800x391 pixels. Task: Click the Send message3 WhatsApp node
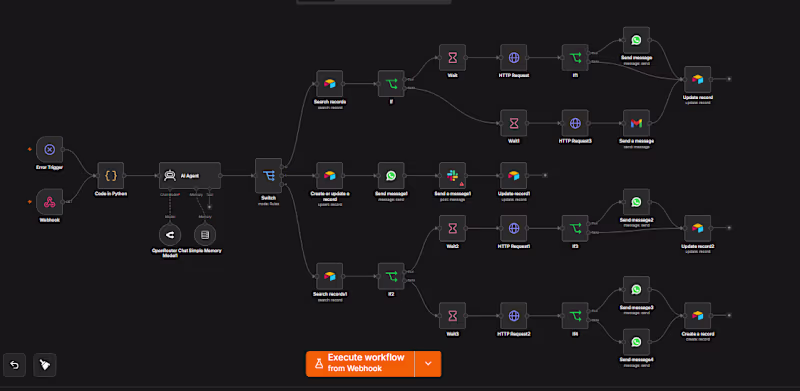click(x=636, y=289)
